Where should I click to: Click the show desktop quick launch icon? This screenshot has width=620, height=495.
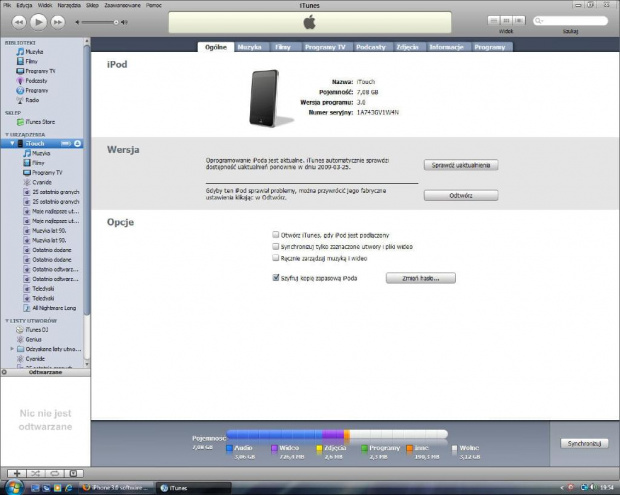coord(35,488)
